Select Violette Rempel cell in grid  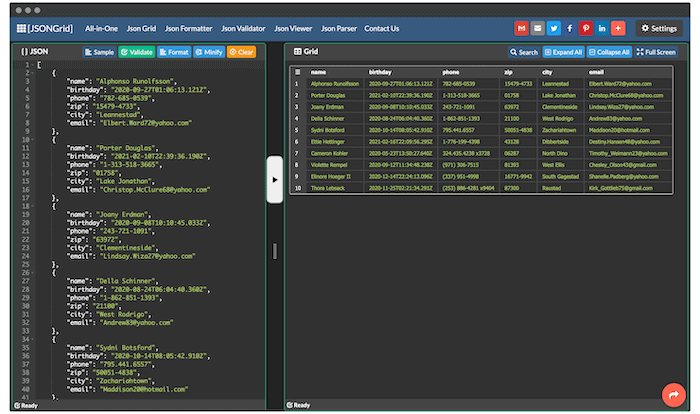click(335, 165)
